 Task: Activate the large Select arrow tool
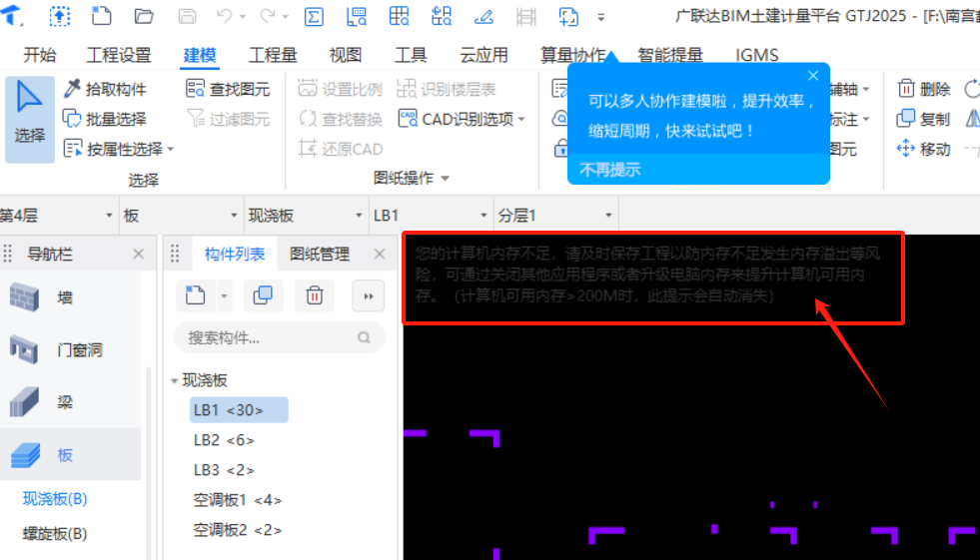[29, 117]
